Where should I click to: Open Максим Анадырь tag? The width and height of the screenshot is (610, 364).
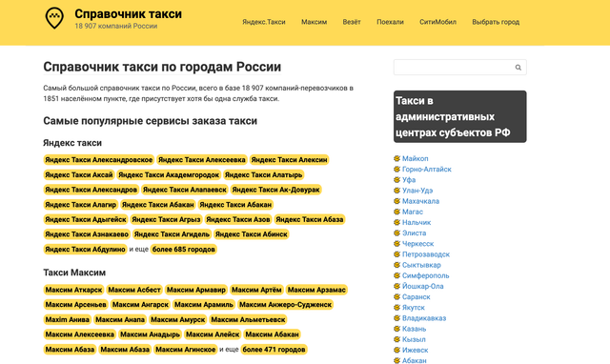(151, 334)
